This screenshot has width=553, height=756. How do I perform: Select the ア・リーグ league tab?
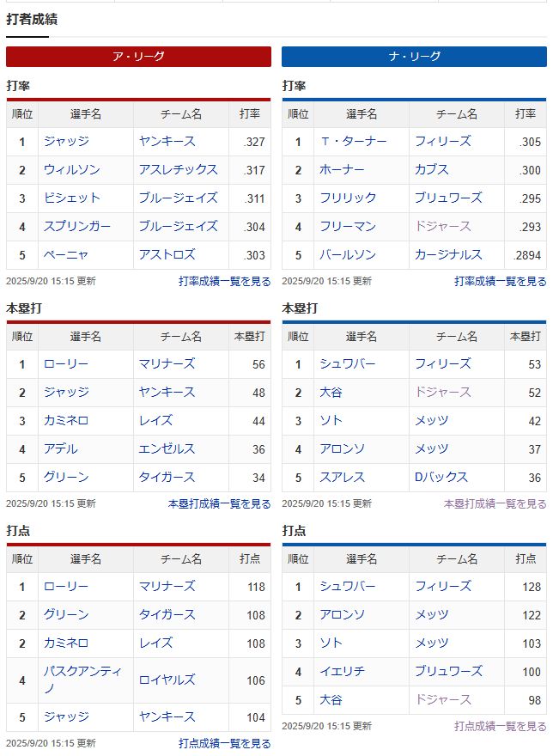point(138,57)
